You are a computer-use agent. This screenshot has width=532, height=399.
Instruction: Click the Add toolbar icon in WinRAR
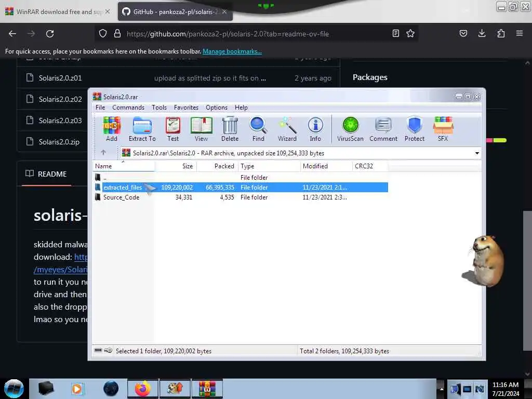click(x=112, y=129)
